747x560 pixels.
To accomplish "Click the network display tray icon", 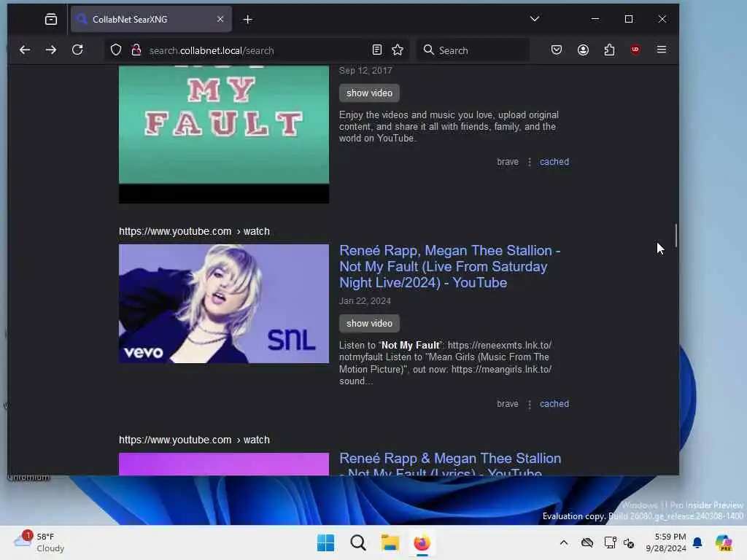I will [610, 542].
